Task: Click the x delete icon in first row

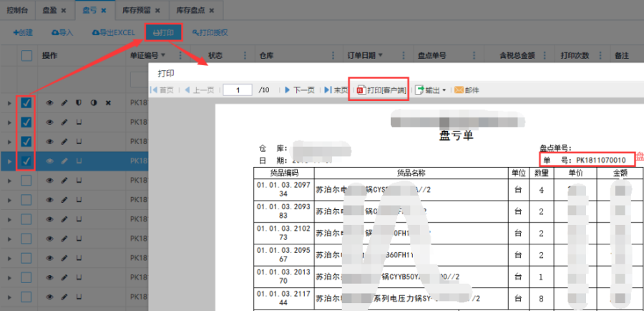Action: pos(108,103)
